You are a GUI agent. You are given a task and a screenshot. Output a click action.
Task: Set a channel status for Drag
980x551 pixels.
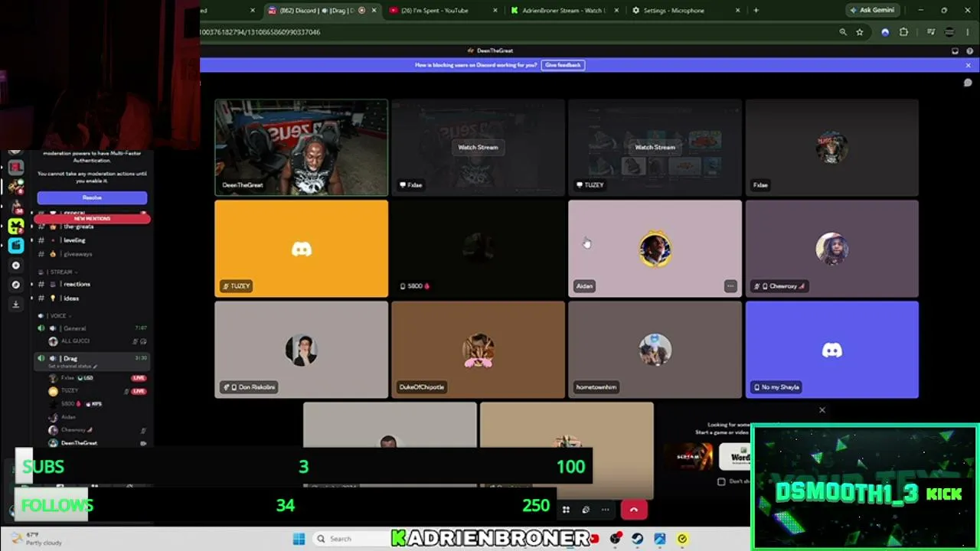point(71,367)
